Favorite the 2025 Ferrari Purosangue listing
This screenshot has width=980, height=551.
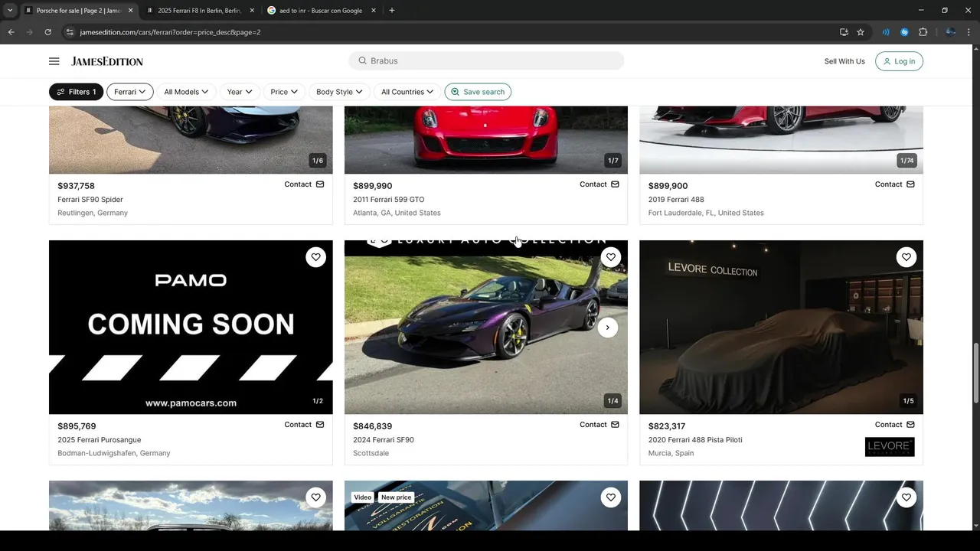click(x=315, y=257)
